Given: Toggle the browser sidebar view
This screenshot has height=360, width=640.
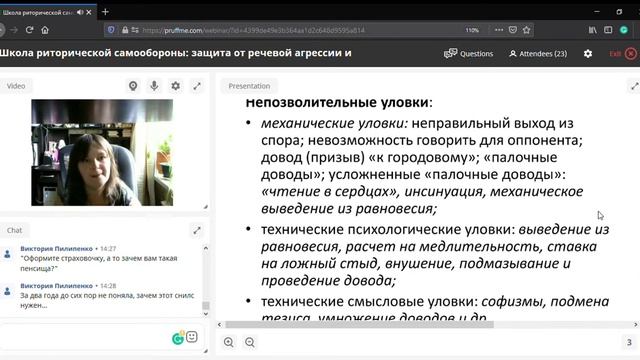Looking at the screenshot, I should pos(608,30).
